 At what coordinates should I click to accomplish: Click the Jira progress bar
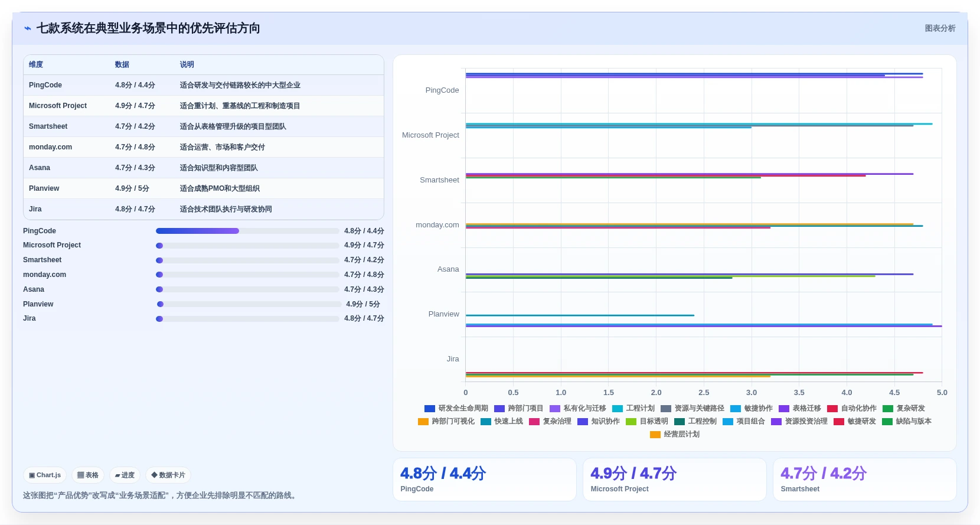(x=247, y=319)
